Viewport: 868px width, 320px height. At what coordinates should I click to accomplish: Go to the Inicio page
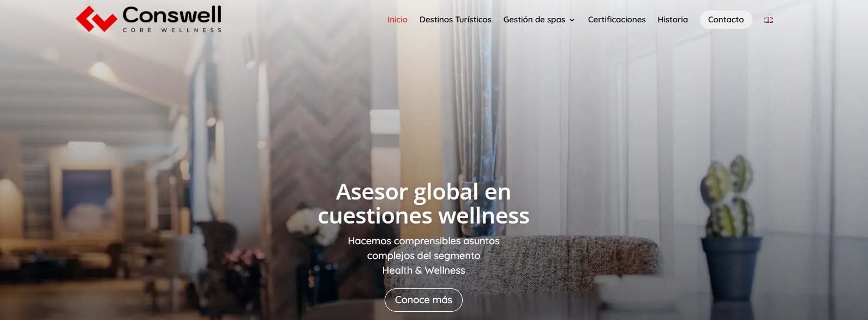[x=397, y=20]
